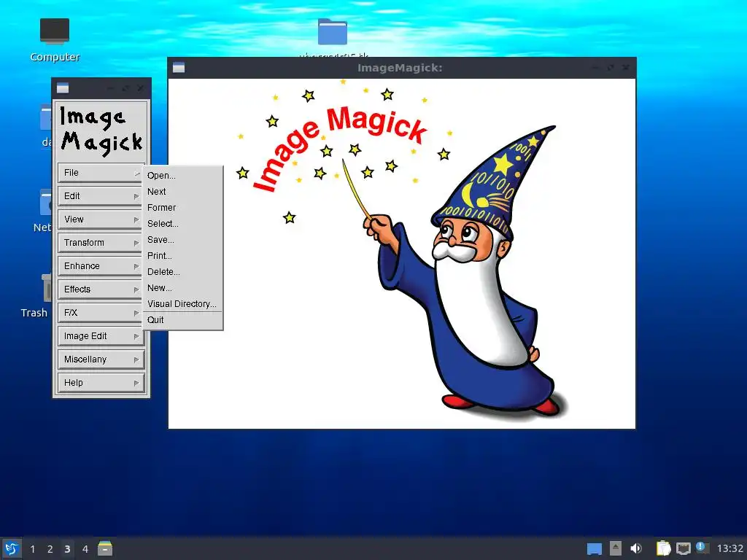The height and width of the screenshot is (560, 747).
Task: Choose Quit from the File menu
Action: click(183, 320)
